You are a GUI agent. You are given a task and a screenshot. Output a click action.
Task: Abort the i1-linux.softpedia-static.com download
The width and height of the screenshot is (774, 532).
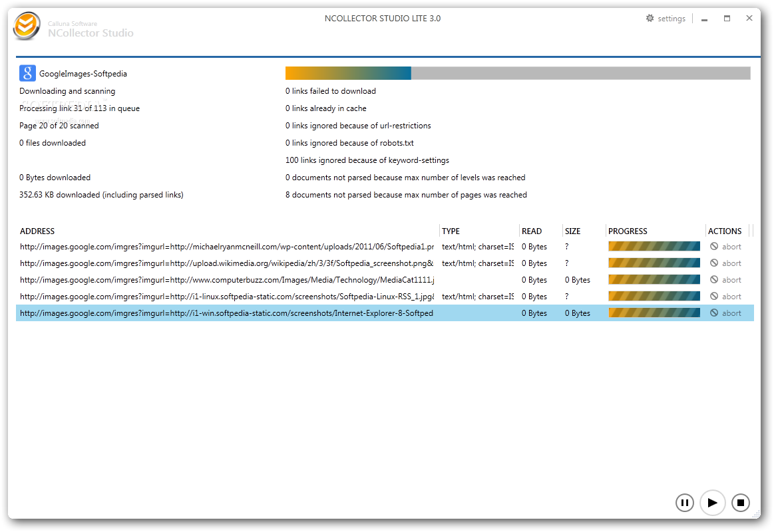(x=725, y=297)
